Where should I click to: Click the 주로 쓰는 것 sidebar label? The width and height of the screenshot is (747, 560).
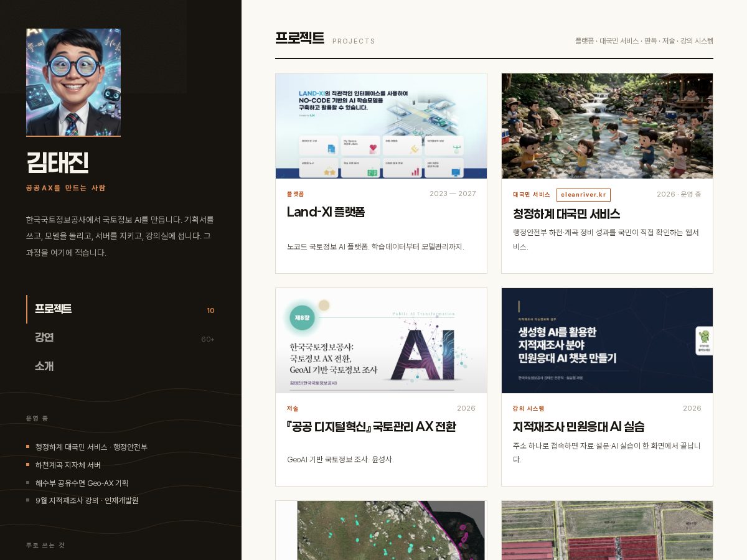click(x=45, y=545)
